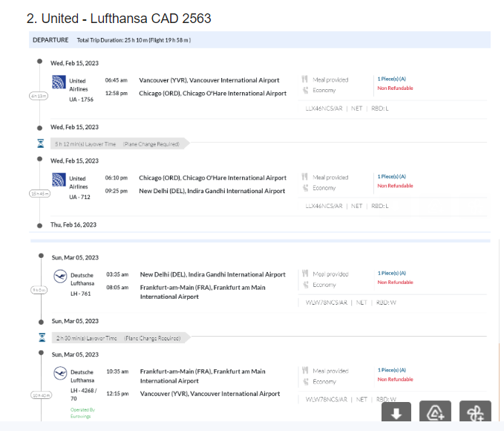Viewport: 504px width, 431px height.
Task: Click the seat icon for the Chicago to New Delhi flight
Action: (305, 189)
